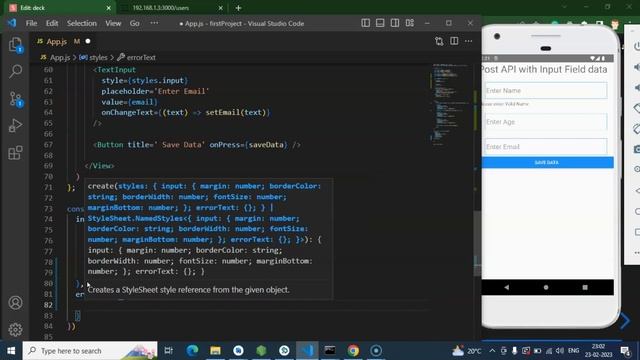
Task: Click the unsaved dot on App.js tab
Action: coord(88,41)
